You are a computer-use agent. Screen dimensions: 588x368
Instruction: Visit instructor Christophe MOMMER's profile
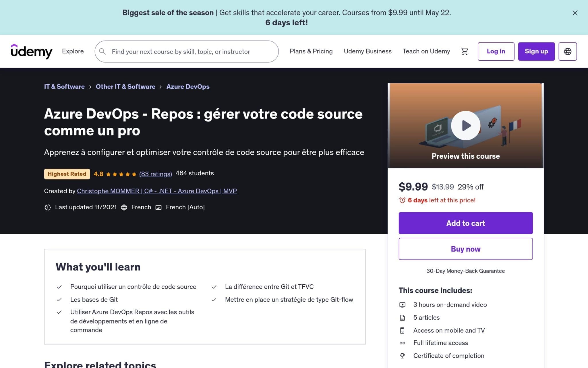tap(157, 191)
